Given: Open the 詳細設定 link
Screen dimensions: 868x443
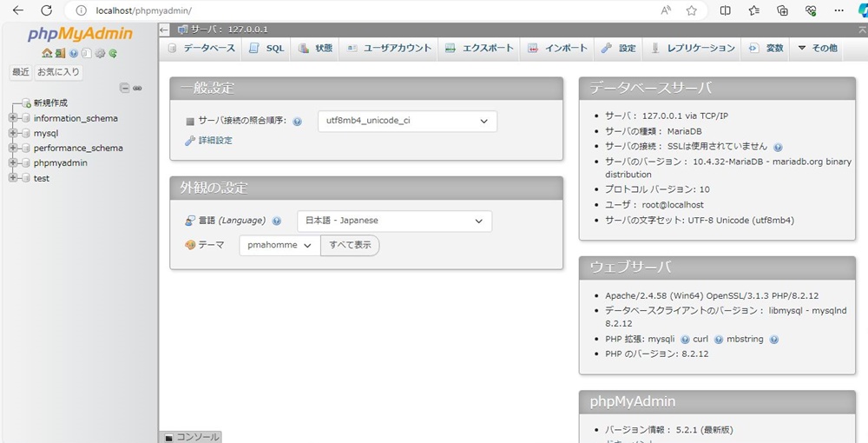Looking at the screenshot, I should [215, 141].
